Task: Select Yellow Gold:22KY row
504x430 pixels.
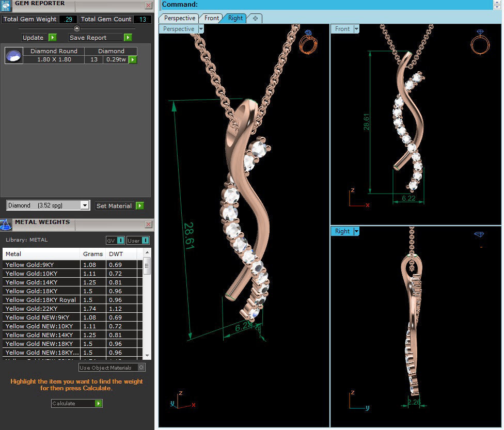Action: 72,309
